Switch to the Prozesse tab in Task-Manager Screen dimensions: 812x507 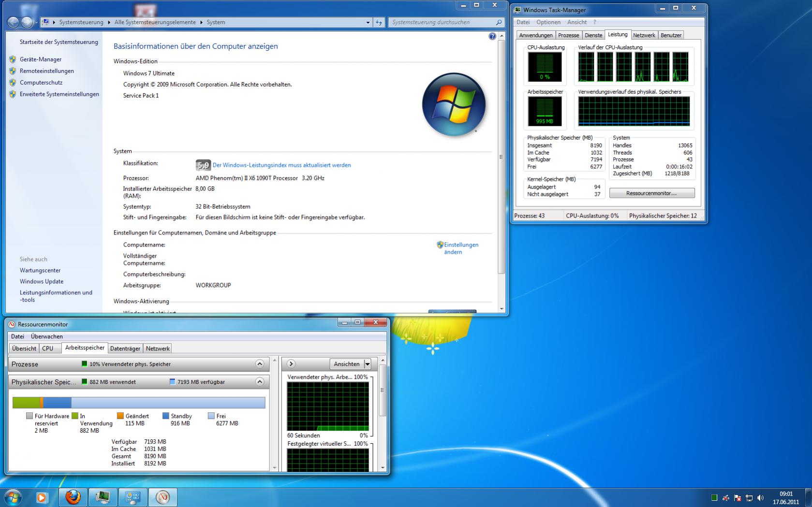(568, 35)
